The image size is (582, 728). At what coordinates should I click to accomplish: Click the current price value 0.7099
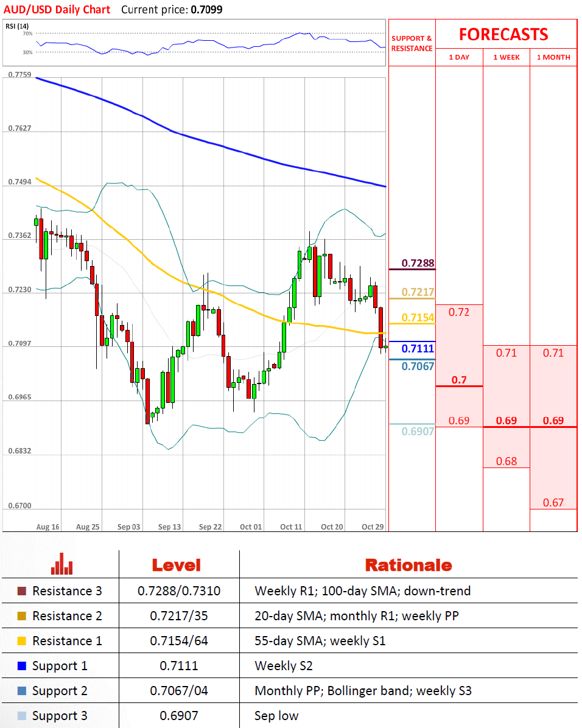point(207,10)
